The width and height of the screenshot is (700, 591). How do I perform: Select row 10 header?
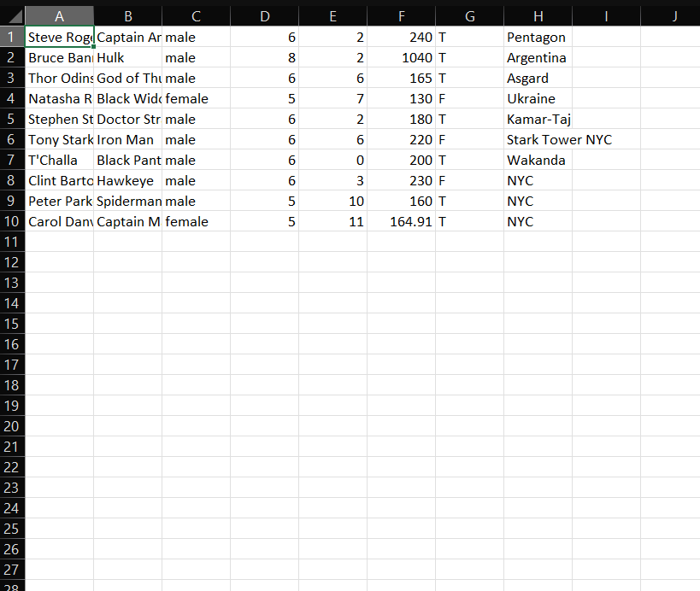(13, 221)
